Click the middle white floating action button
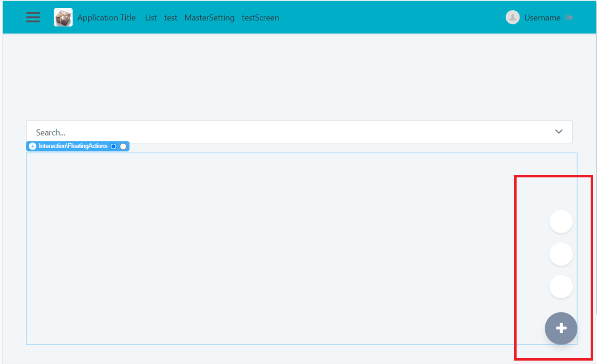The width and height of the screenshot is (597, 364). click(561, 254)
